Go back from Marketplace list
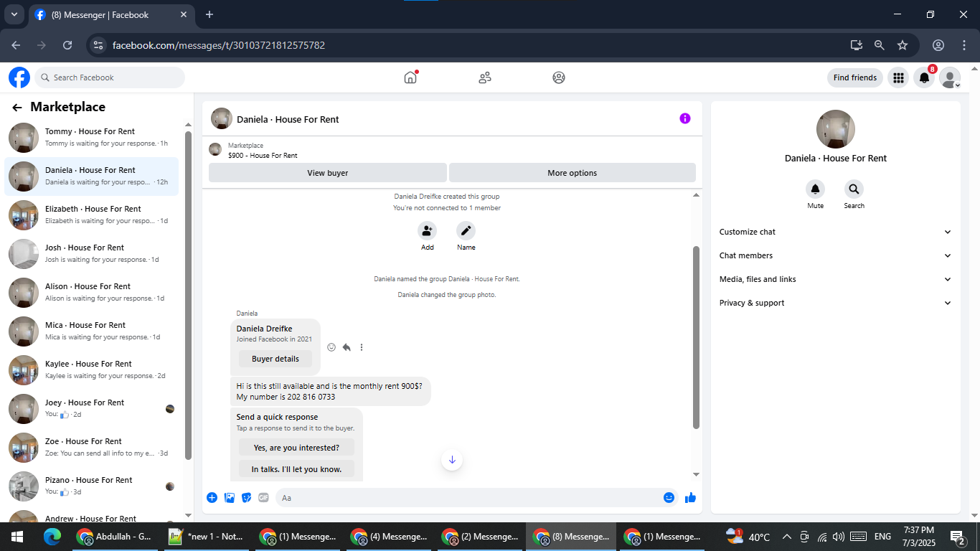The width and height of the screenshot is (980, 551). [x=17, y=108]
